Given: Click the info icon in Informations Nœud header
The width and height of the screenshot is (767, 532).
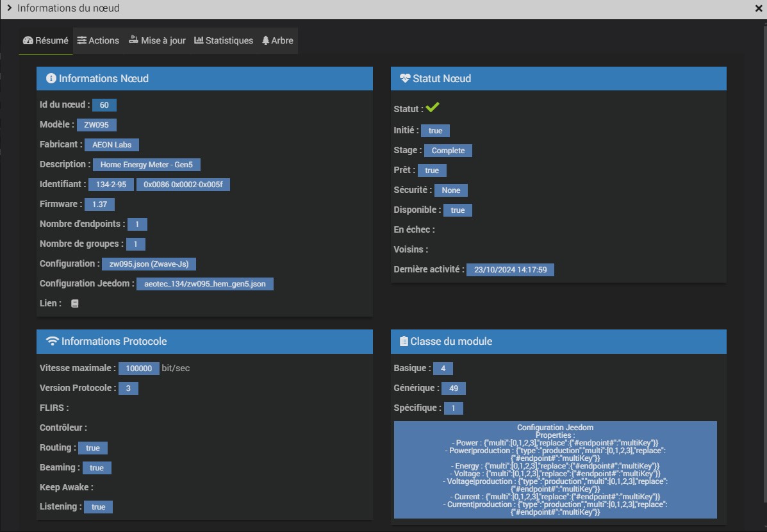Looking at the screenshot, I should click(51, 79).
